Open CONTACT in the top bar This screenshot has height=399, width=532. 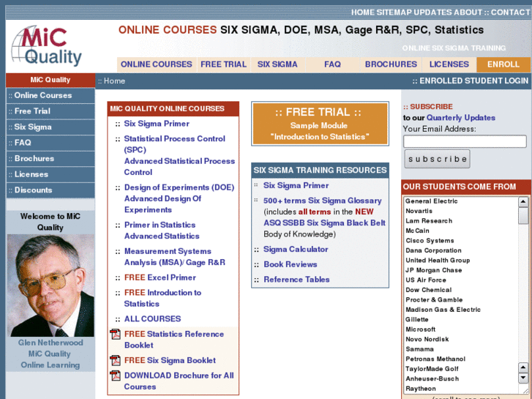(510, 12)
